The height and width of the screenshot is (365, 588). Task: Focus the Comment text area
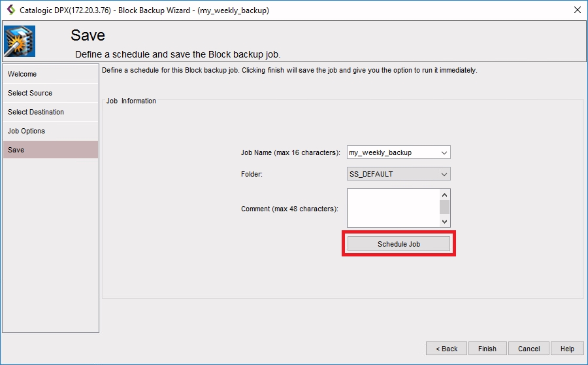coord(393,208)
